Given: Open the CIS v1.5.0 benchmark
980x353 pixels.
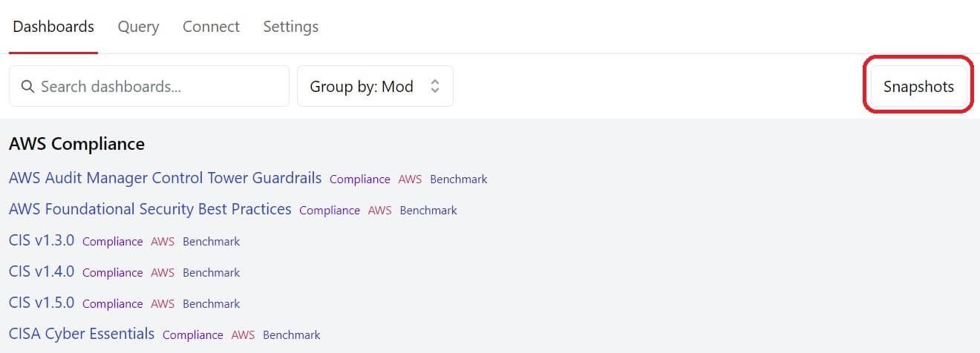Looking at the screenshot, I should (42, 303).
